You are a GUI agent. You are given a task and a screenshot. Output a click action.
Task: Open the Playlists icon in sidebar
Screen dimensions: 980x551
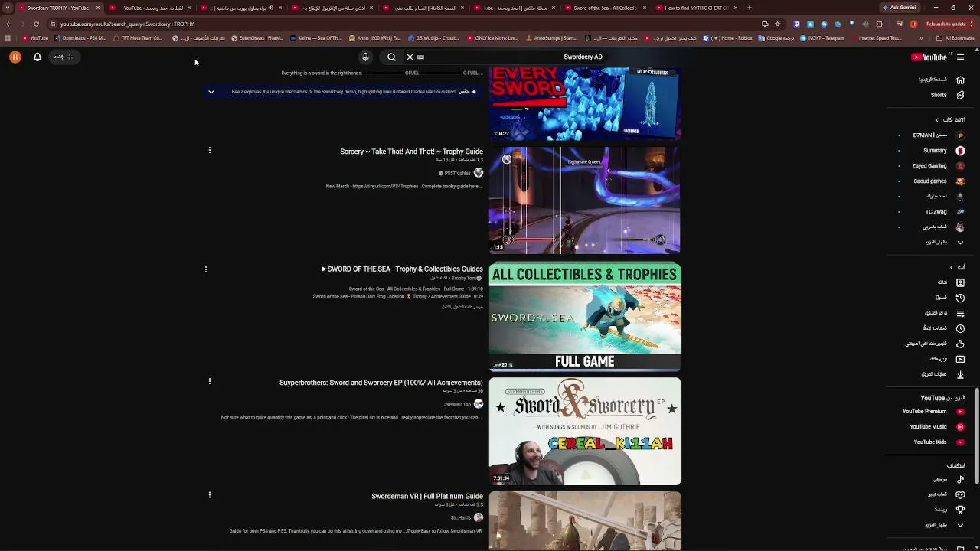coord(960,313)
